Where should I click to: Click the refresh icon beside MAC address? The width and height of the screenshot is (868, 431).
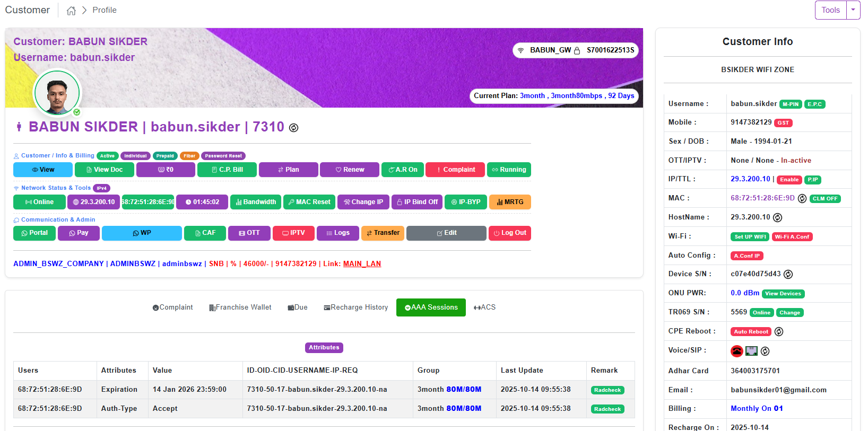(802, 199)
